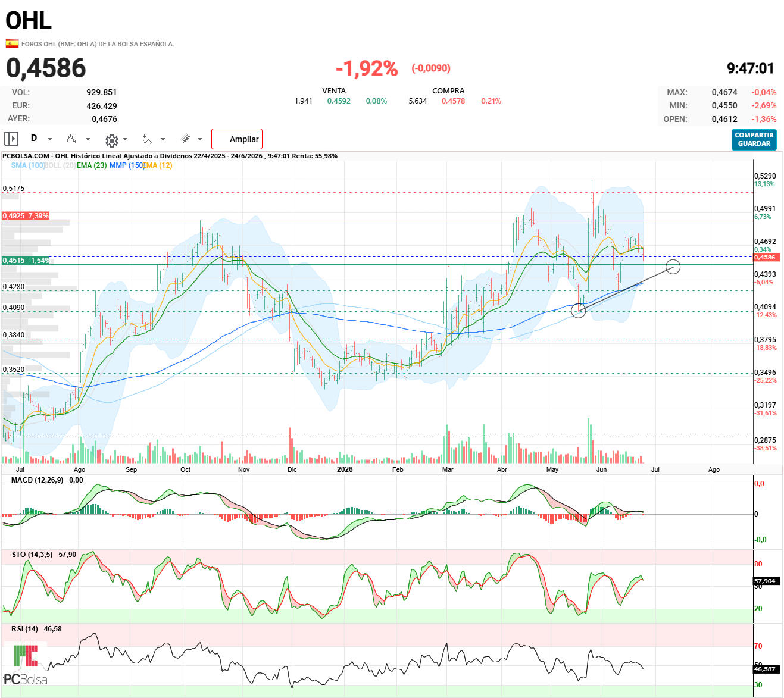Click the 0,5175 level label on chart
Viewport: 784px width, 698px height.
coord(14,189)
